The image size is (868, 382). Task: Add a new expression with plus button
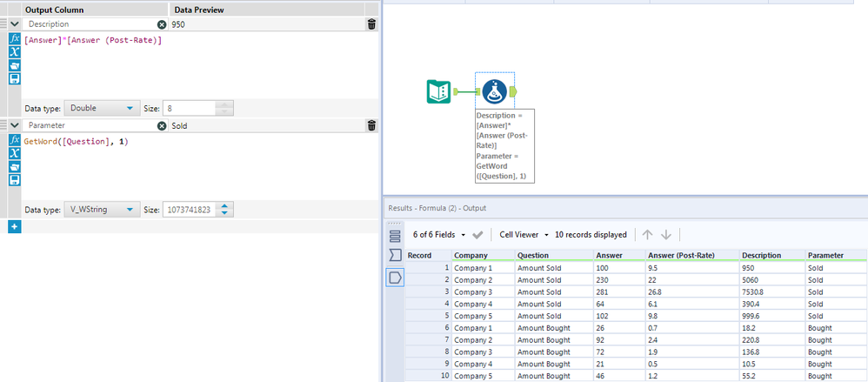tap(15, 227)
